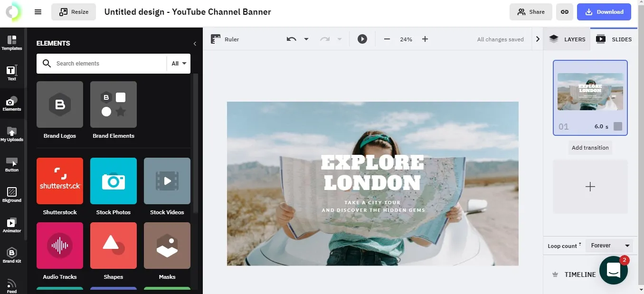
Task: Collapse the Elements panel
Action: tap(195, 44)
